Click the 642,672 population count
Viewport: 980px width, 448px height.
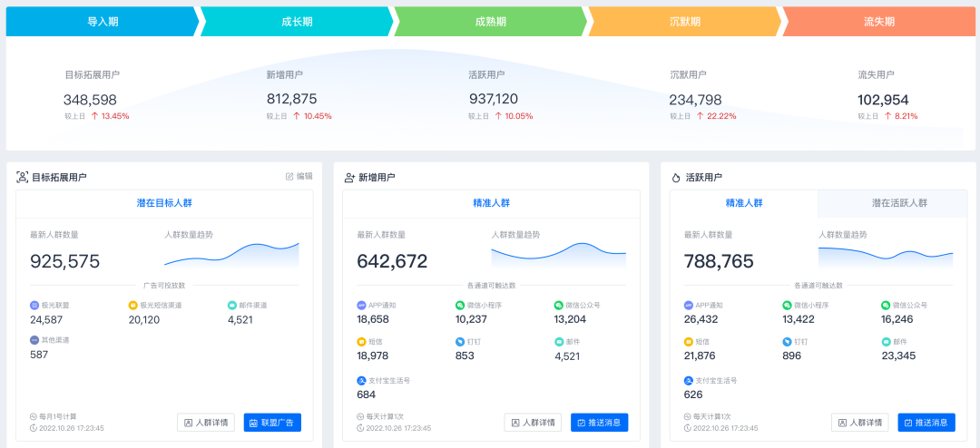(393, 261)
